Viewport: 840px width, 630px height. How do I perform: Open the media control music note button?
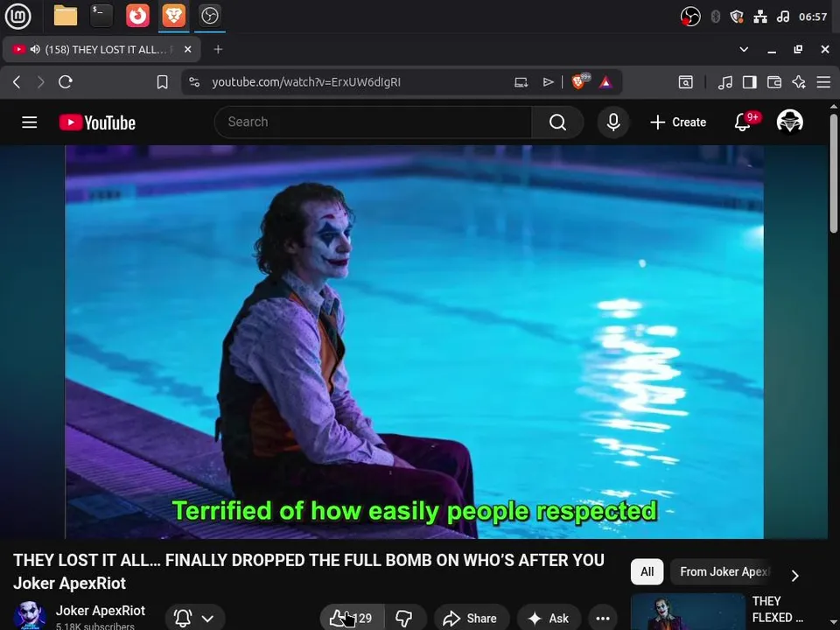724,82
